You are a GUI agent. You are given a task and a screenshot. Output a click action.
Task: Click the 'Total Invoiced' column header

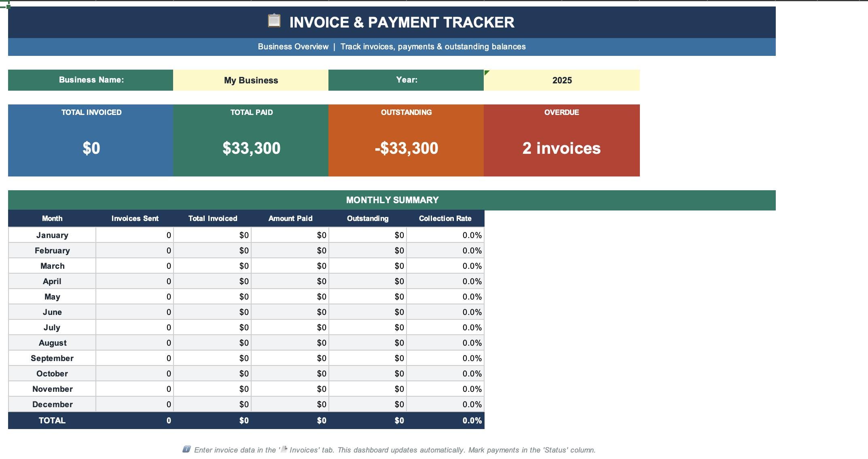pos(212,219)
